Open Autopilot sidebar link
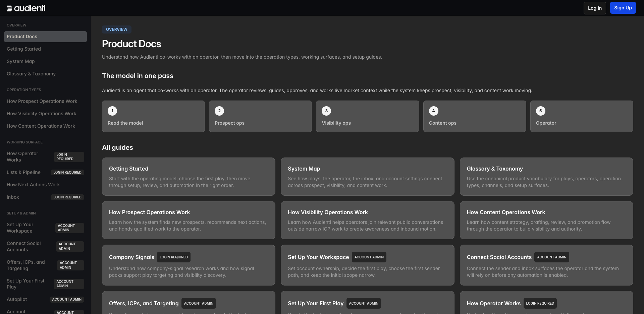This screenshot has height=314, width=644. tap(45, 299)
